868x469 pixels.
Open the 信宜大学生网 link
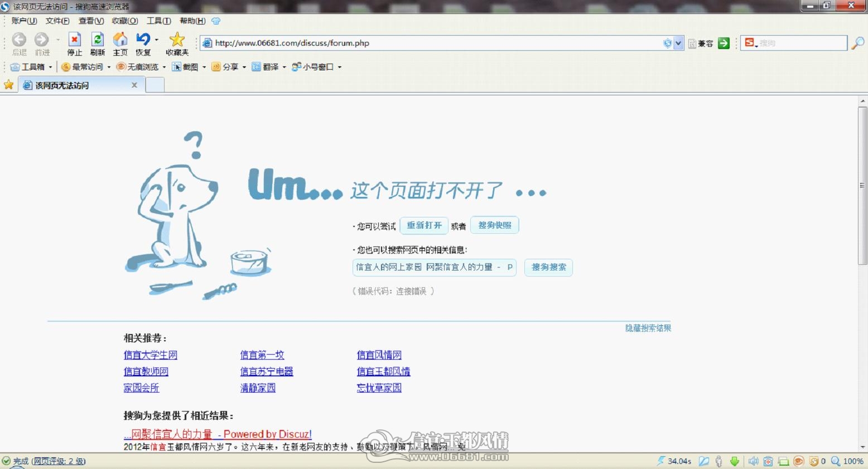click(x=150, y=355)
